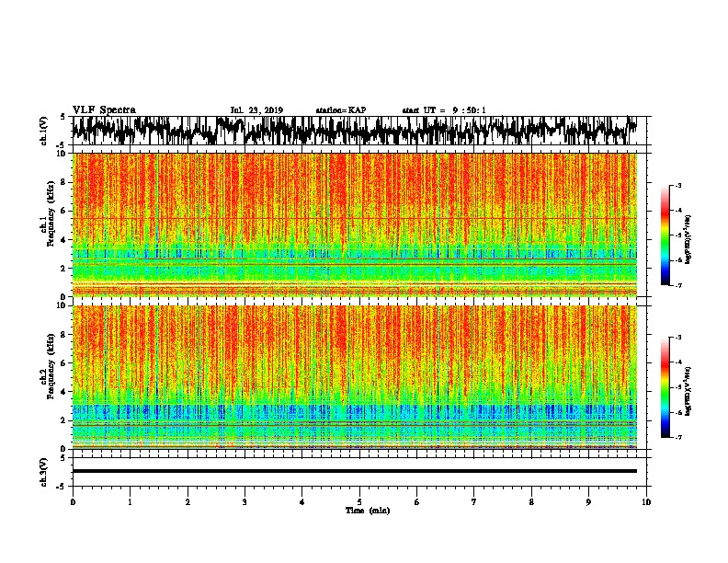The width and height of the screenshot is (728, 563).
Task: Click the time axis tick label "8"
Action: pos(531,502)
